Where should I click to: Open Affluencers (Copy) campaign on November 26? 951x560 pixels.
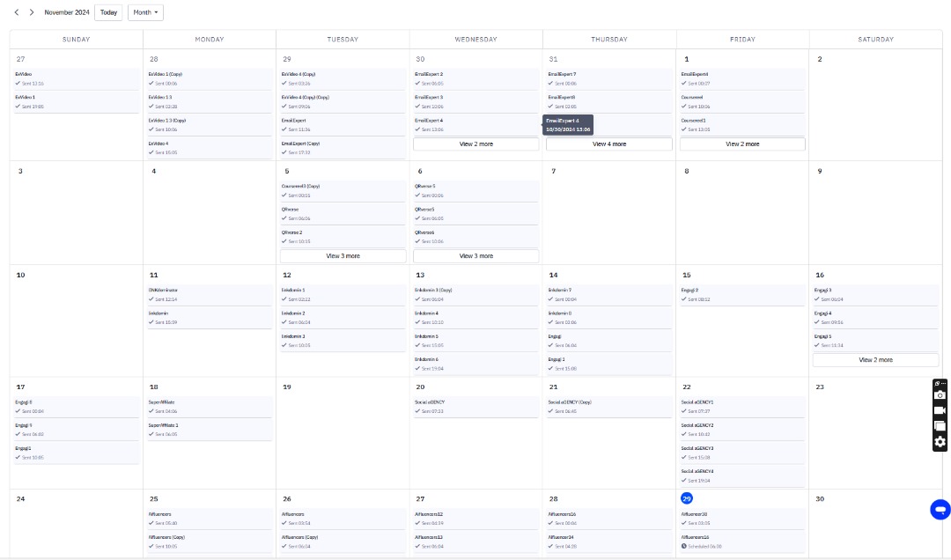click(x=343, y=542)
